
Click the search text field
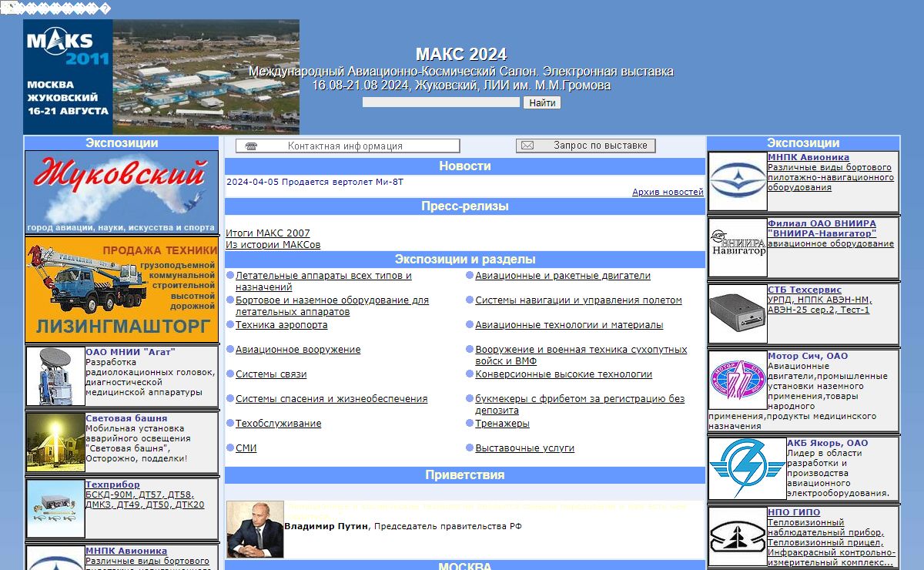441,102
